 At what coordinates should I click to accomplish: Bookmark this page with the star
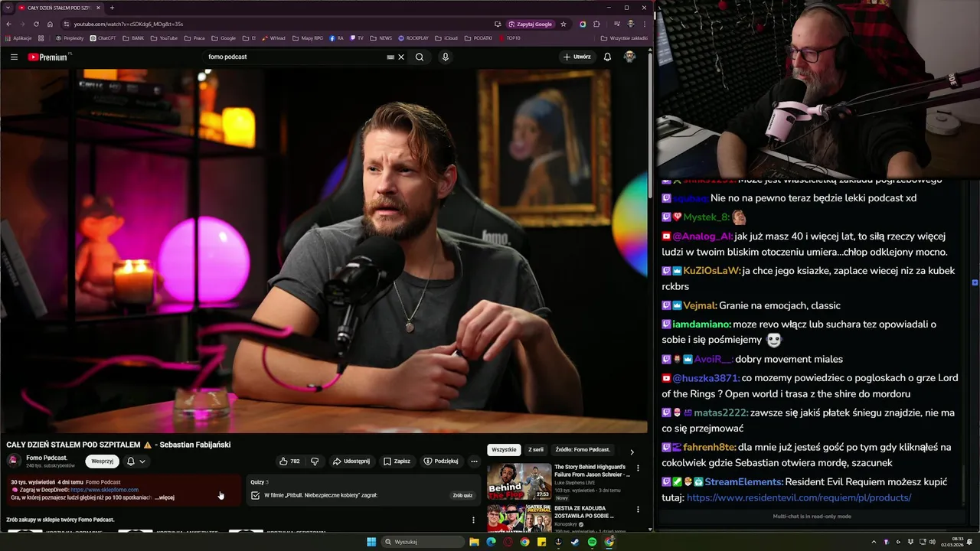(563, 24)
